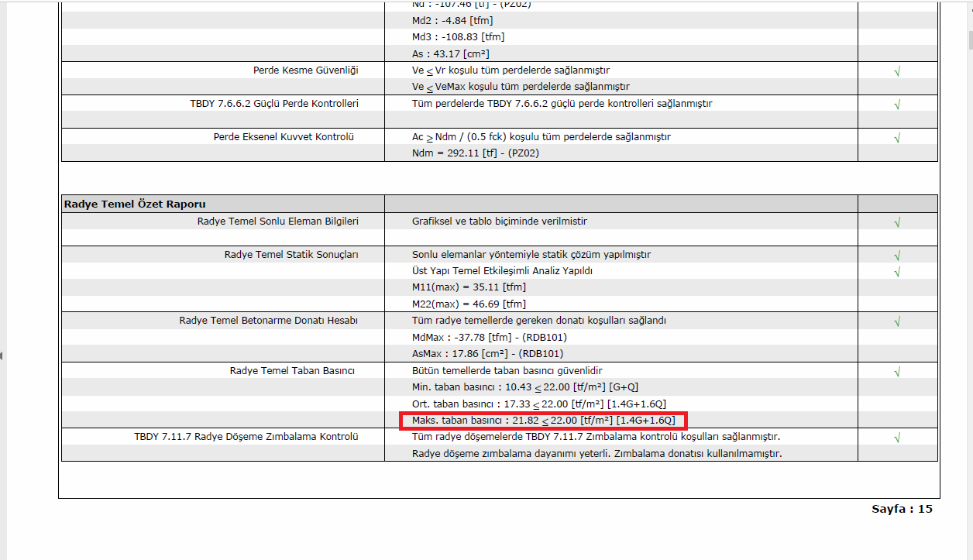Click checkmark in Güçlü Perde Kontrolleri row
This screenshot has height=560, width=973.
[897, 104]
